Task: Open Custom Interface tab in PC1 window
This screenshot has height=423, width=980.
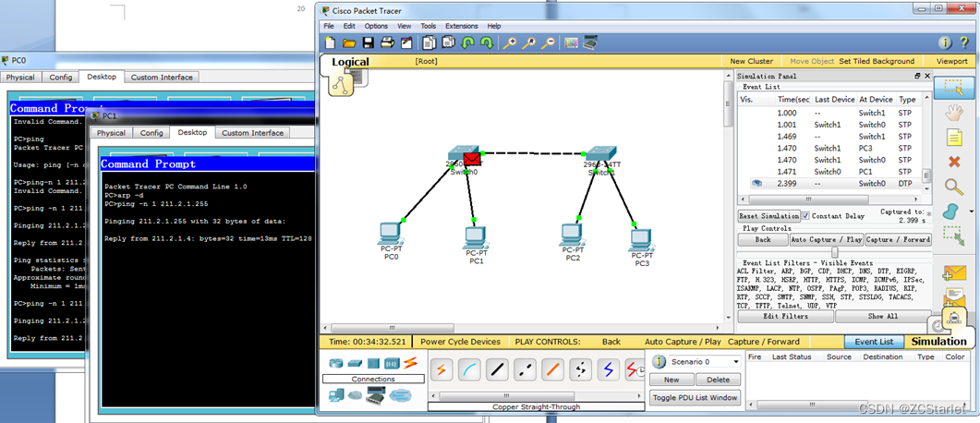Action: point(252,133)
